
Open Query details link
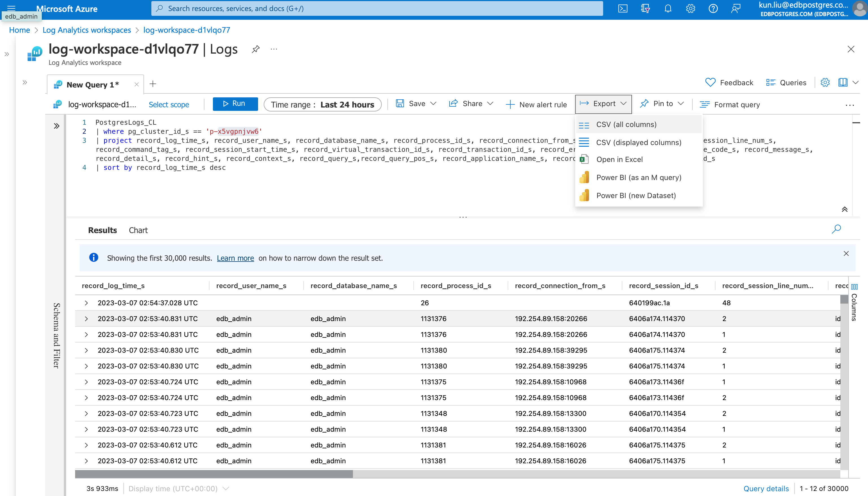tap(766, 488)
